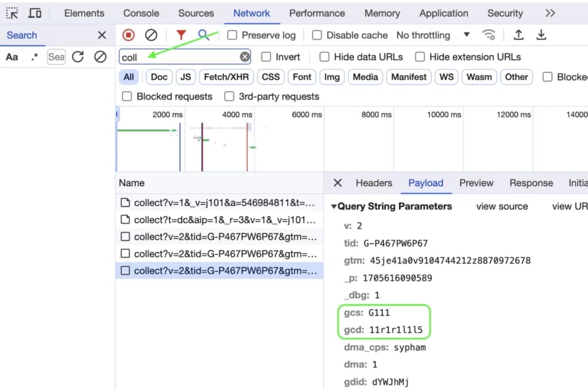This screenshot has width=588, height=390.
Task: Toggle regular expression search option
Action: [34, 57]
